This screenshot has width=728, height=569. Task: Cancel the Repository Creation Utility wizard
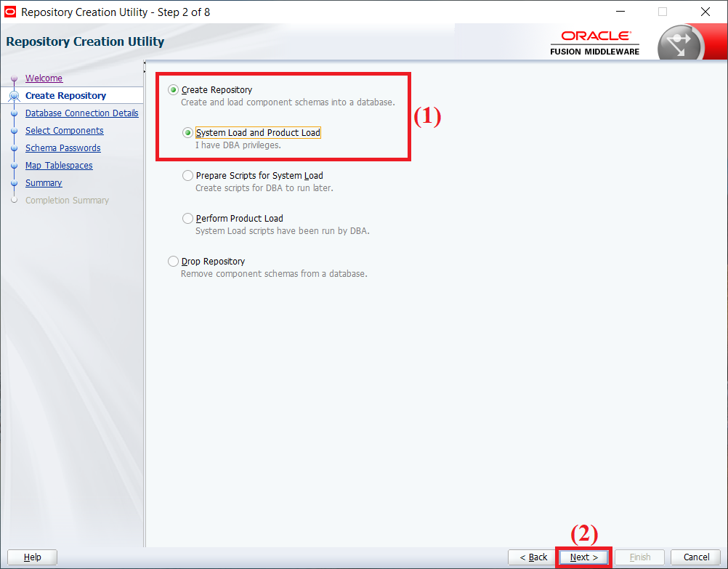coord(696,557)
